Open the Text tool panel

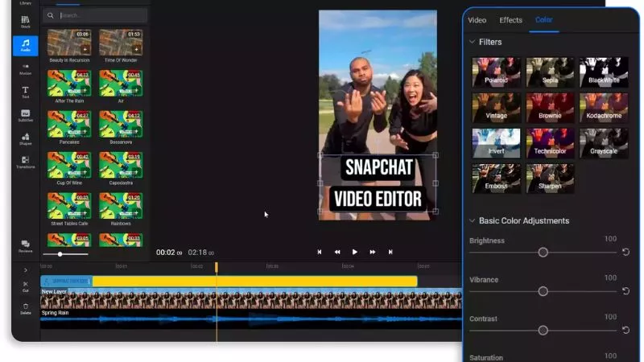point(26,92)
